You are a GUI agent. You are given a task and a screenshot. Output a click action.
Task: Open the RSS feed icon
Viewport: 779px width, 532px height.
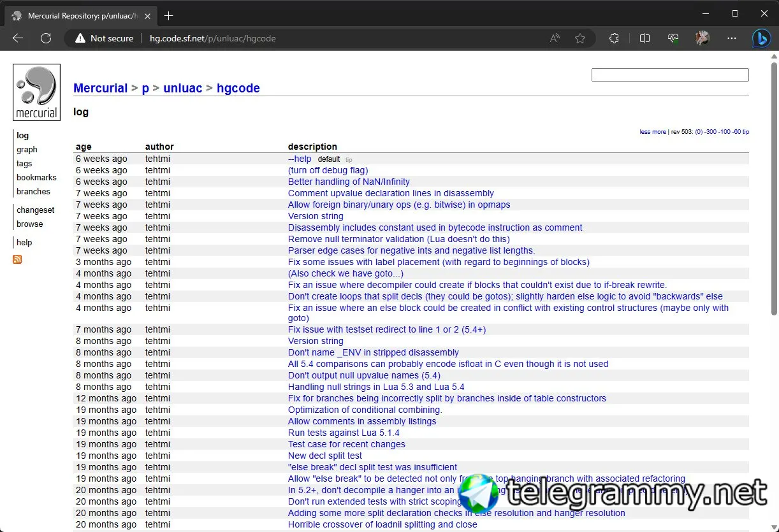[x=17, y=259]
